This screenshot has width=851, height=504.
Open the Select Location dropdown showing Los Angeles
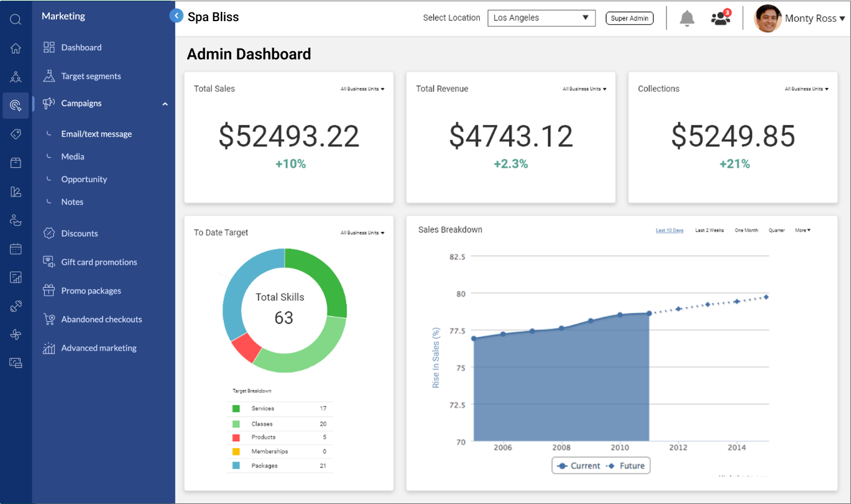[541, 18]
